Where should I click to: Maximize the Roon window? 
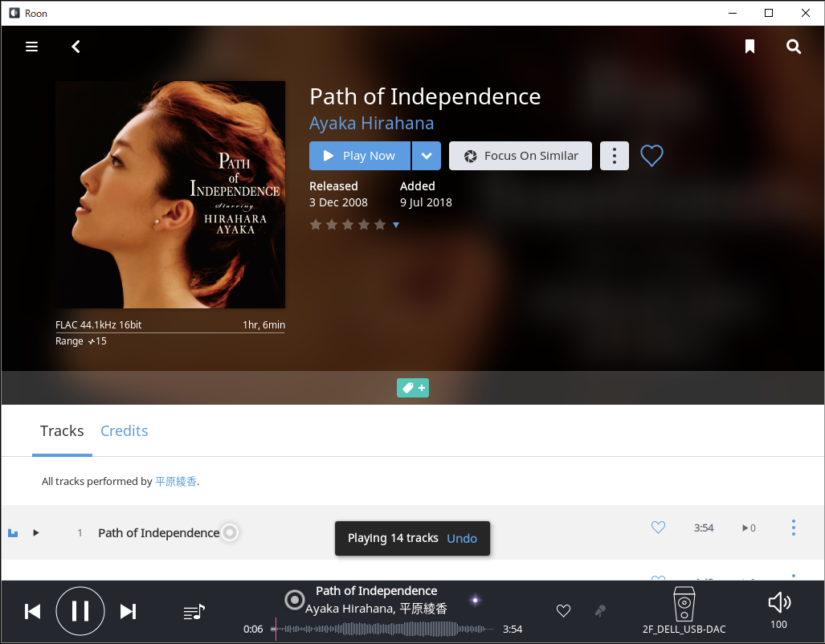coord(769,13)
